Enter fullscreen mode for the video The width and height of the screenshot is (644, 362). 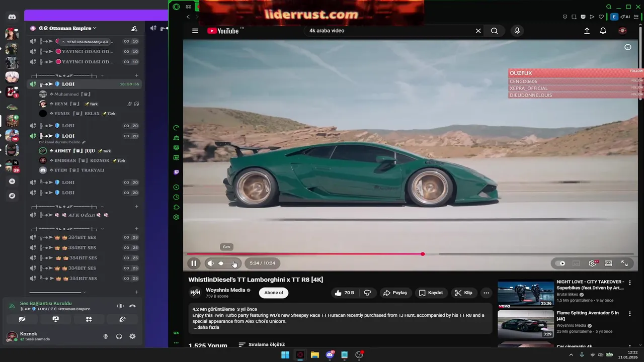(x=624, y=263)
